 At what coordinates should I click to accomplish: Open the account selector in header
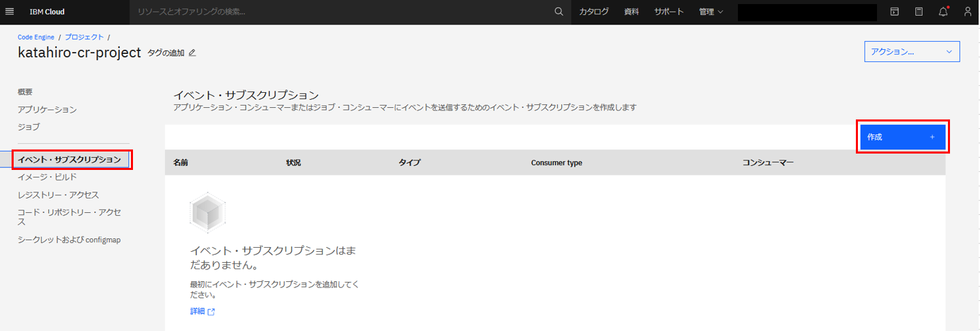pyautogui.click(x=807, y=12)
